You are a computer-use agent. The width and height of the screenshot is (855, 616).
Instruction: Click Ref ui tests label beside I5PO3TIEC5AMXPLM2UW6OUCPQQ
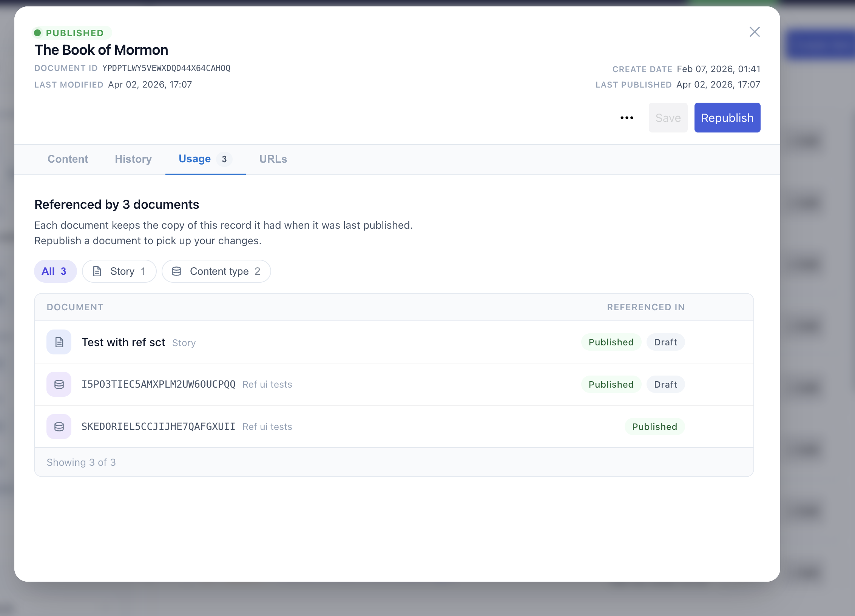[267, 384]
